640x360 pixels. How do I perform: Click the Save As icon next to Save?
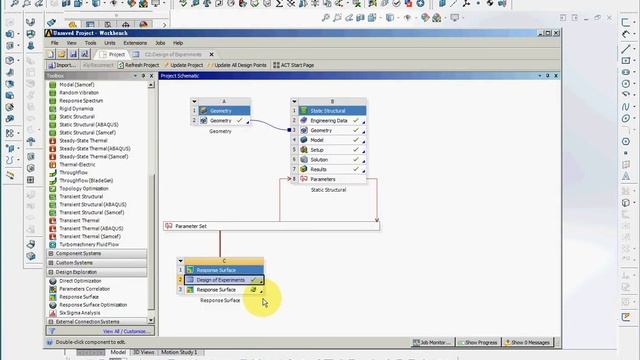[84, 54]
